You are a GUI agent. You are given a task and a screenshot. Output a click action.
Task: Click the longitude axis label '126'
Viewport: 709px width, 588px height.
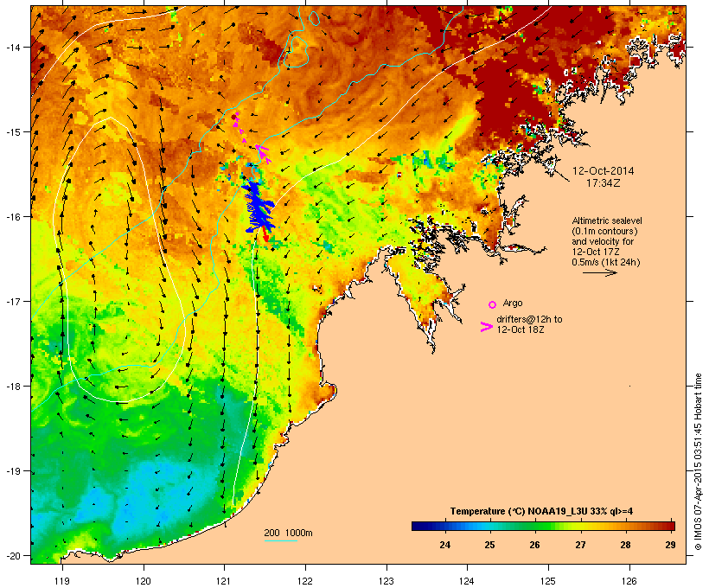pos(629,581)
